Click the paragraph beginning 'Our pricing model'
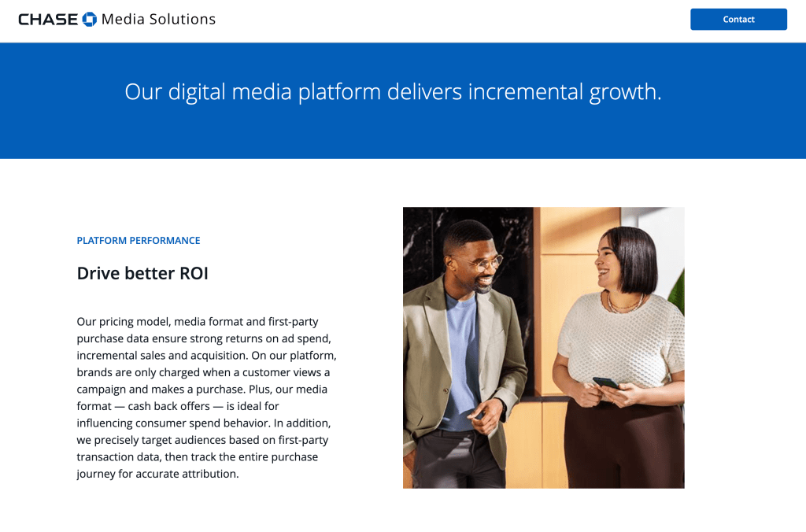The image size is (806, 532). [x=206, y=397]
